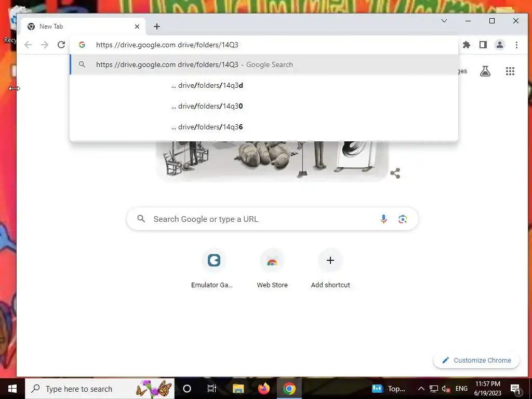532x399 pixels.
Task: Launch Firefox from the taskbar
Action: click(x=263, y=389)
